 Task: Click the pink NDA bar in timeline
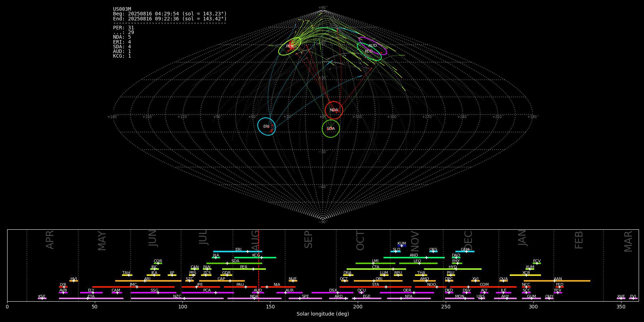tap(254, 298)
